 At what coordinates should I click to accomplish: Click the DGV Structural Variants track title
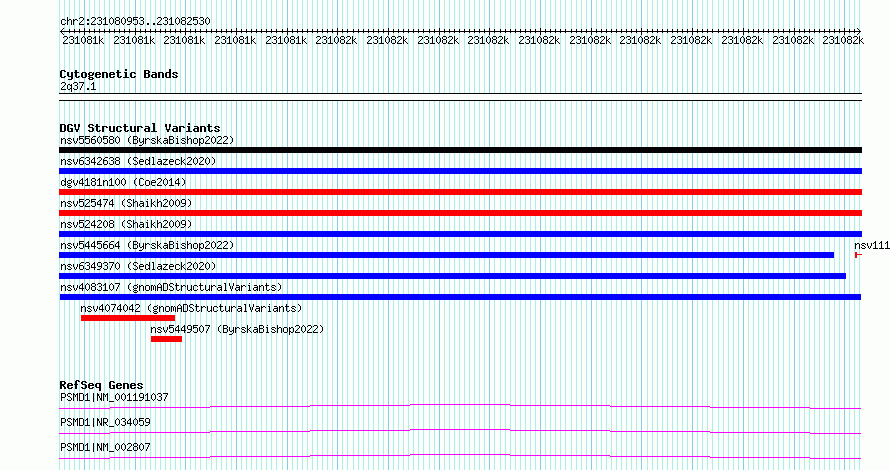point(140,128)
